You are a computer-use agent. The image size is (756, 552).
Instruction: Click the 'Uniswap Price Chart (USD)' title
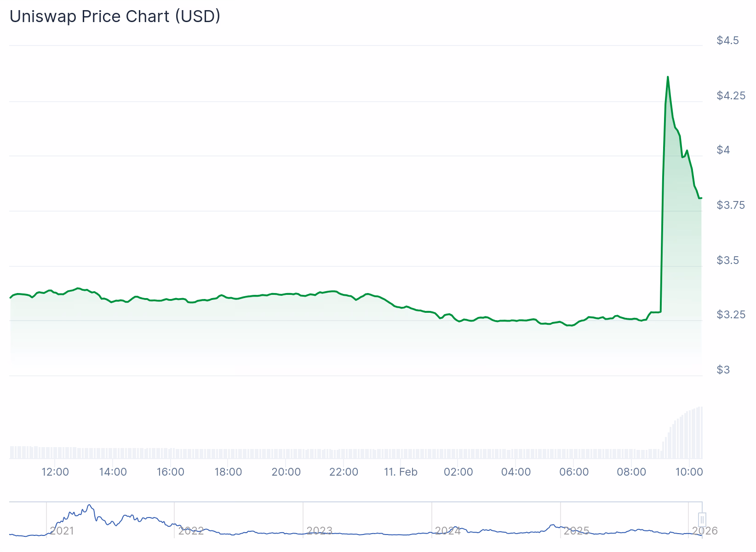click(115, 17)
